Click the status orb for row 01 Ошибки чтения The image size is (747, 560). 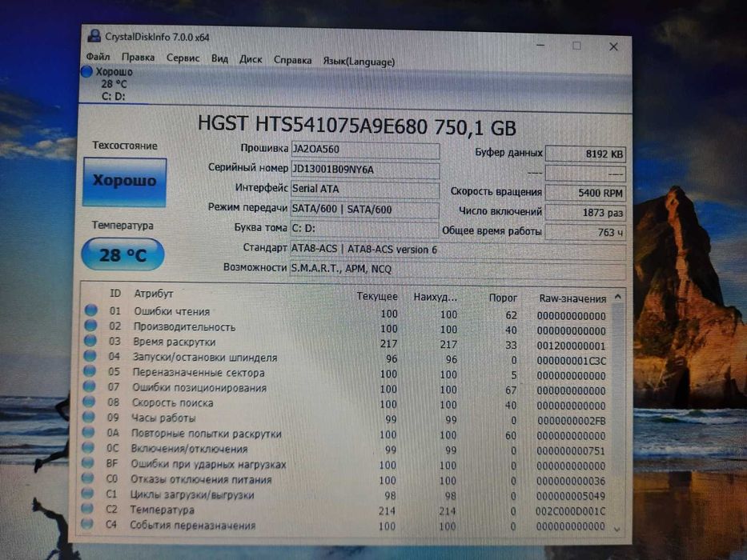tap(91, 310)
